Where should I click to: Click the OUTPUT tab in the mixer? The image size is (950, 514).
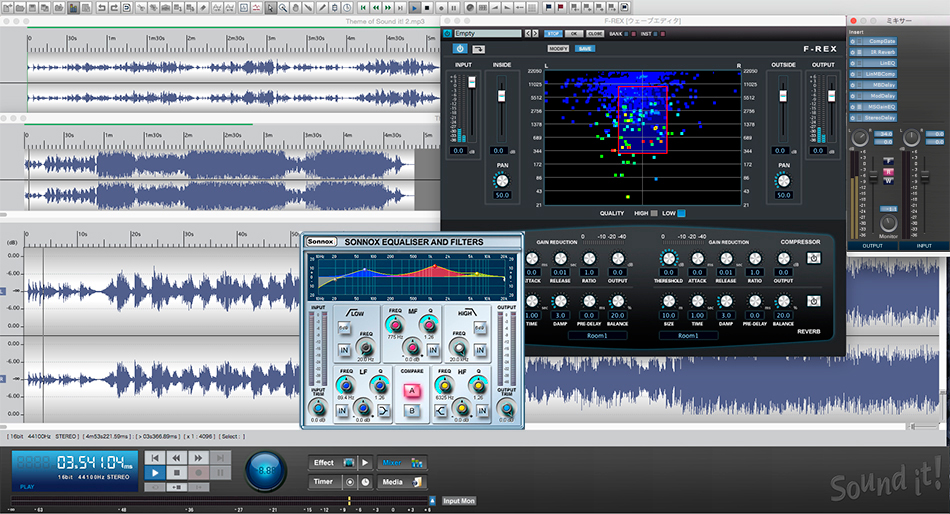pyautogui.click(x=872, y=245)
